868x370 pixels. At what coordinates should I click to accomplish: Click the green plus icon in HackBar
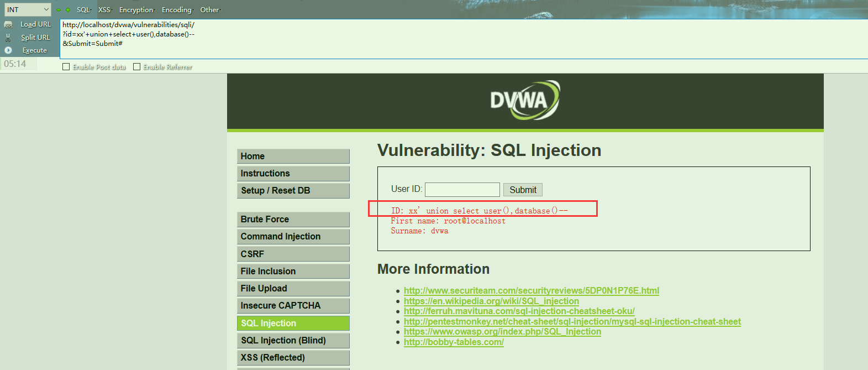click(68, 10)
